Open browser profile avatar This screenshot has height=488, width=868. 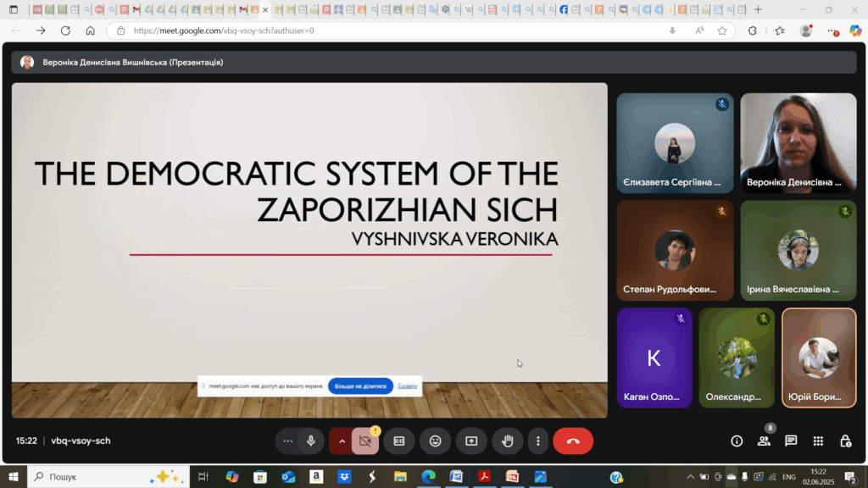pyautogui.click(x=806, y=30)
